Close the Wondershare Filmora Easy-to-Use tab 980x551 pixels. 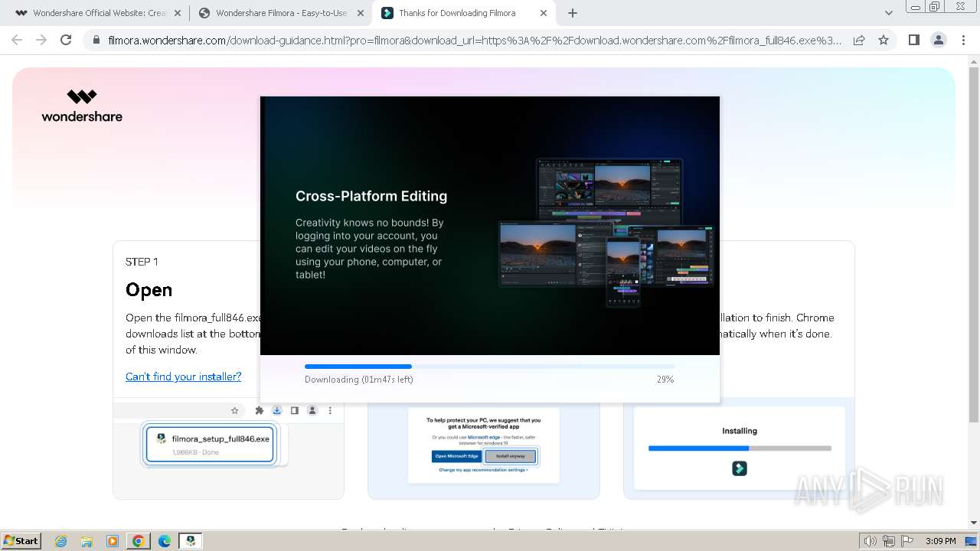click(x=361, y=13)
